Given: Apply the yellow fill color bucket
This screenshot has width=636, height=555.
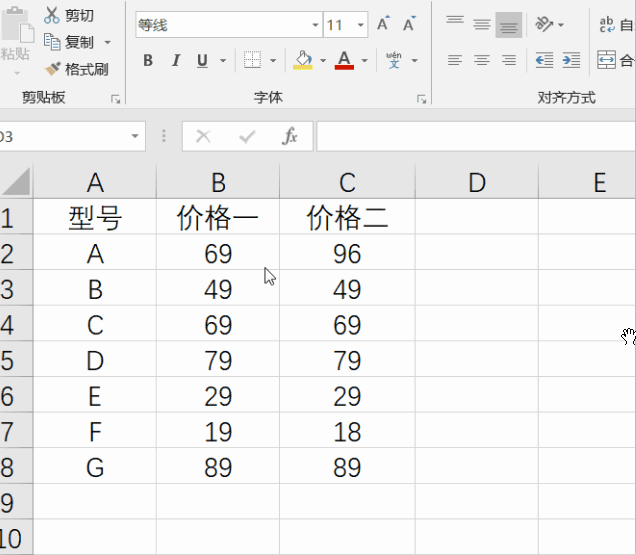Looking at the screenshot, I should [303, 60].
